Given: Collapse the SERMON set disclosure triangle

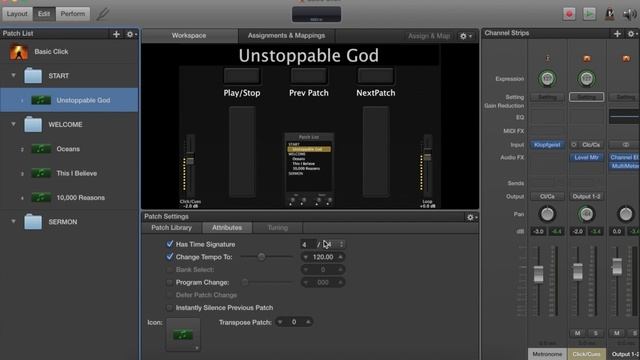Looking at the screenshot, I should [13, 222].
